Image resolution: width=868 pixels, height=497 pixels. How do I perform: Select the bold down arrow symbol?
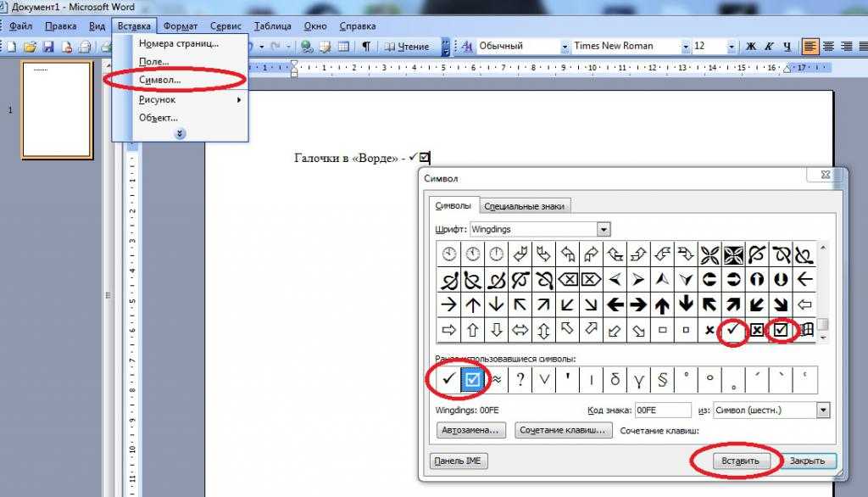point(685,304)
